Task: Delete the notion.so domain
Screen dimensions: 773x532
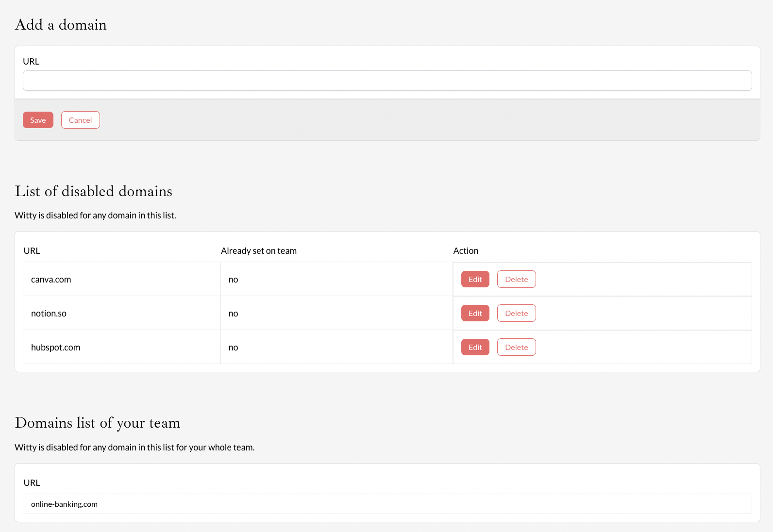Action: pyautogui.click(x=516, y=313)
